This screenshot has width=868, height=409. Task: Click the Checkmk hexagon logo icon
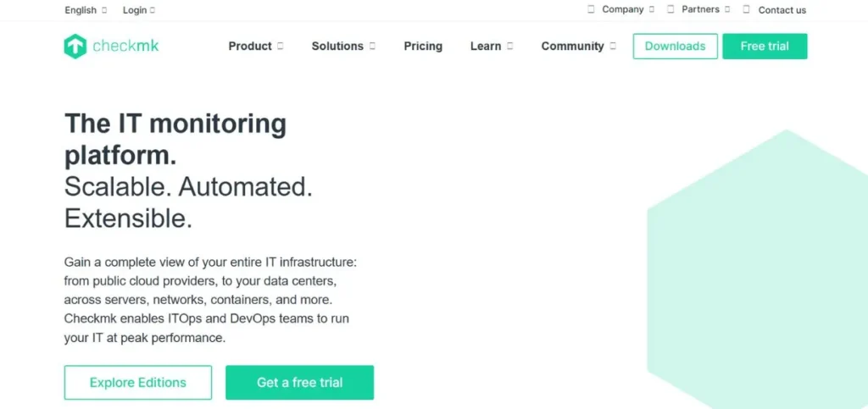75,46
